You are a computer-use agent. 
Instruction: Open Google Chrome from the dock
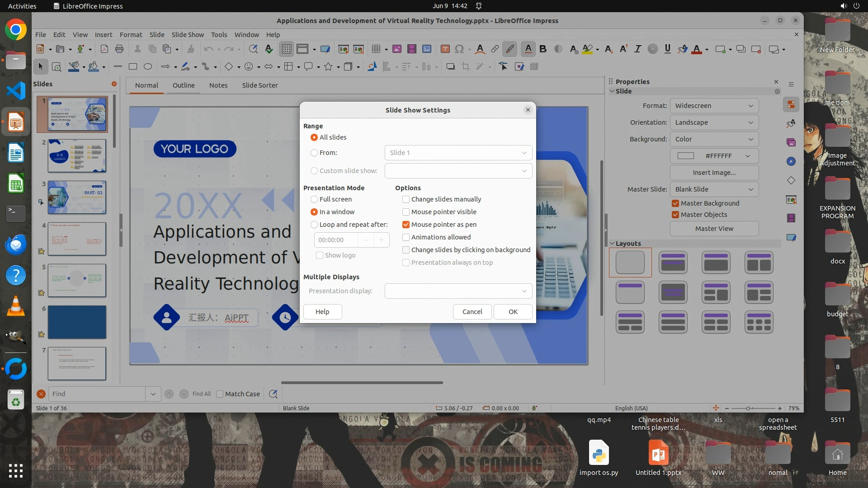(x=16, y=30)
